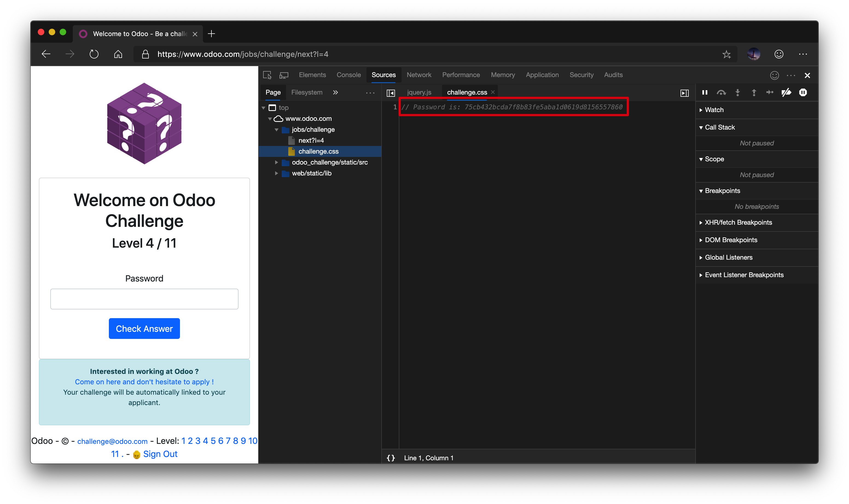The width and height of the screenshot is (849, 504).
Task: View site info via the lock icon
Action: click(x=146, y=54)
